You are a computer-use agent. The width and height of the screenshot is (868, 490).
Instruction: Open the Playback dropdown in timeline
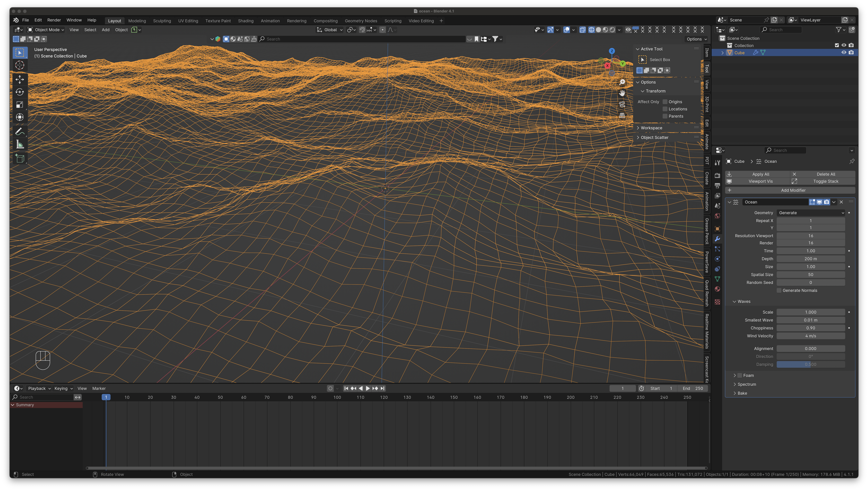(39, 388)
